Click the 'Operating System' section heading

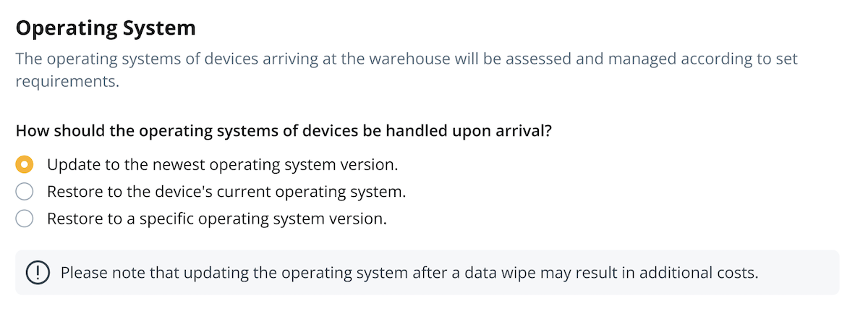pyautogui.click(x=106, y=29)
